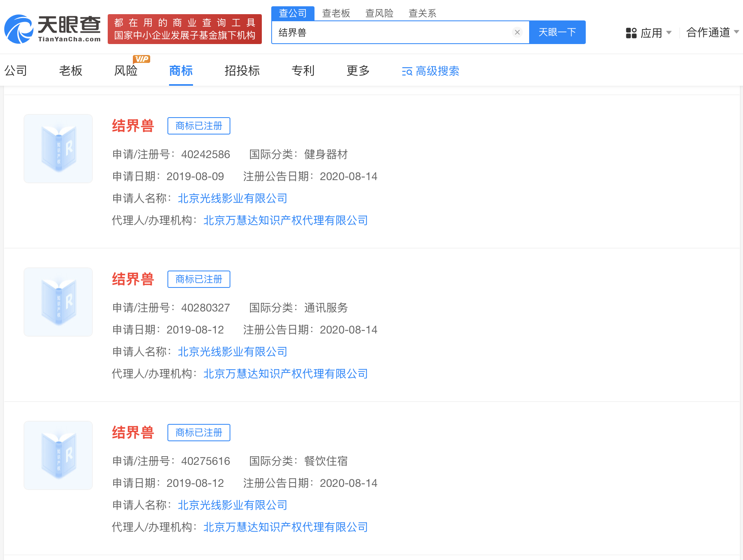Switch to the 公司 tab
Viewport: 743px width, 560px height.
point(16,71)
